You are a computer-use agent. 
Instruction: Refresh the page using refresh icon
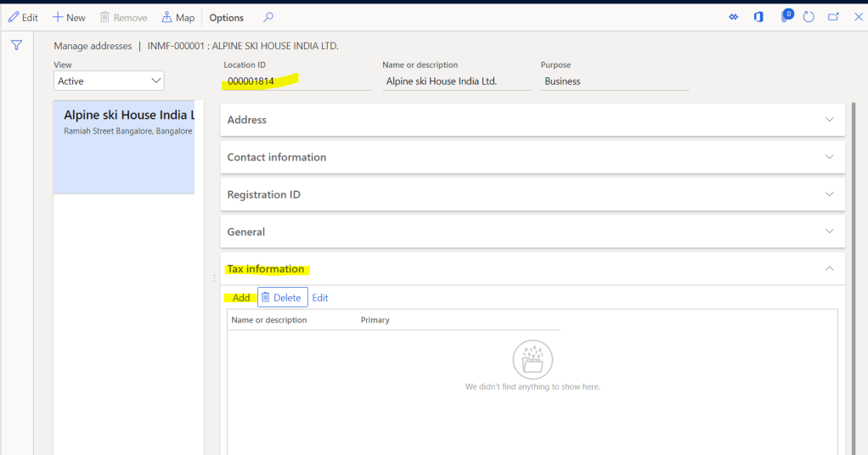click(x=809, y=17)
